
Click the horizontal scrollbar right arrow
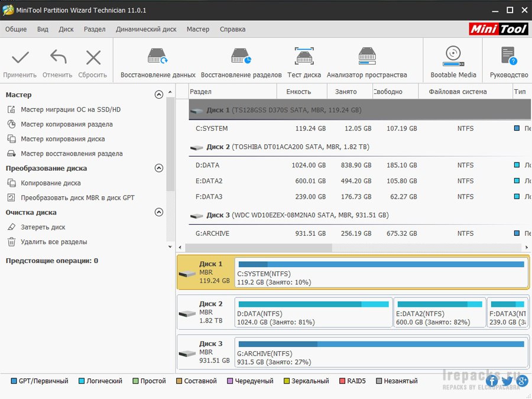527,247
